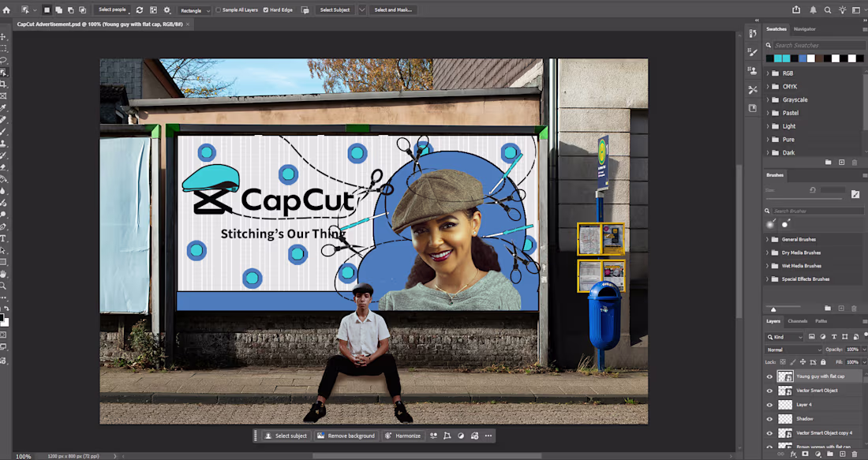Expand the Pastel swatch group
The height and width of the screenshot is (460, 868).
[x=768, y=113]
